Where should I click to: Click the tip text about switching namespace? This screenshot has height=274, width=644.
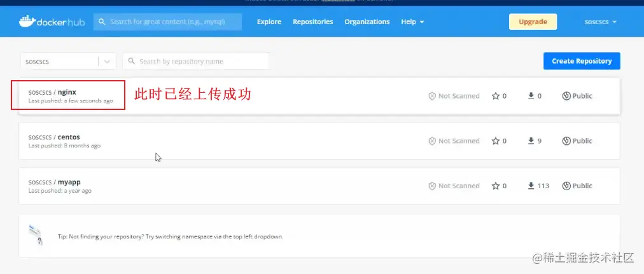[171, 236]
